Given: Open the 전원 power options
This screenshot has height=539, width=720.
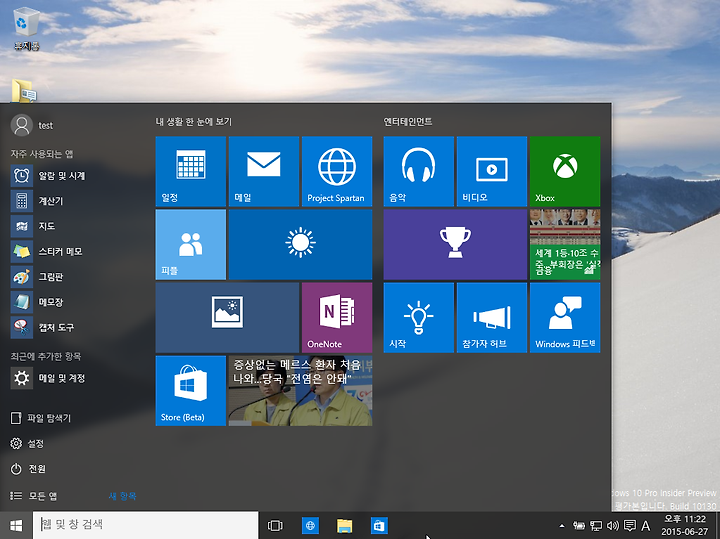Looking at the screenshot, I should coord(28,468).
